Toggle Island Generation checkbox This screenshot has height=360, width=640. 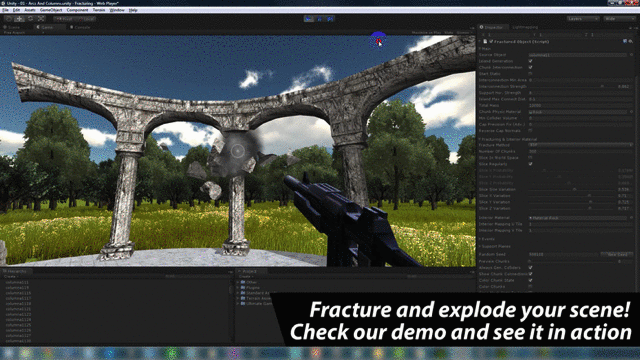(x=531, y=61)
